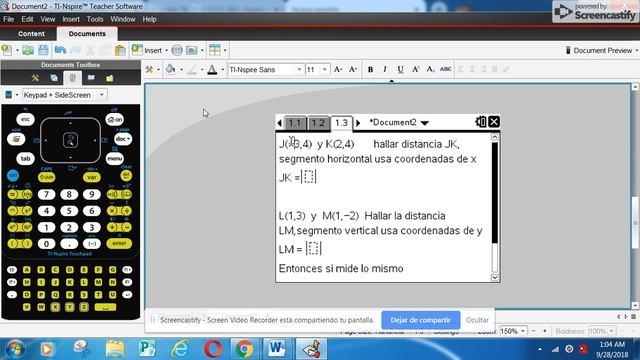
Task: Click Dejar de compartir button
Action: click(421, 320)
